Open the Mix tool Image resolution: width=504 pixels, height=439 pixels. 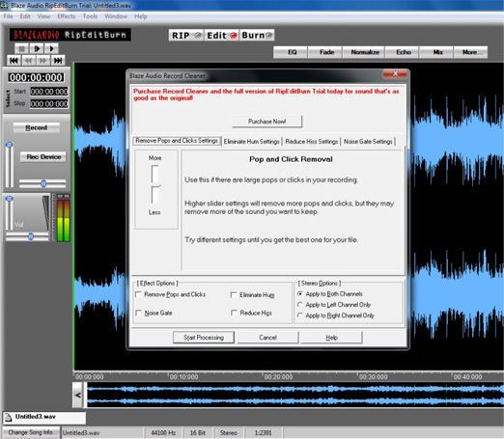(437, 52)
